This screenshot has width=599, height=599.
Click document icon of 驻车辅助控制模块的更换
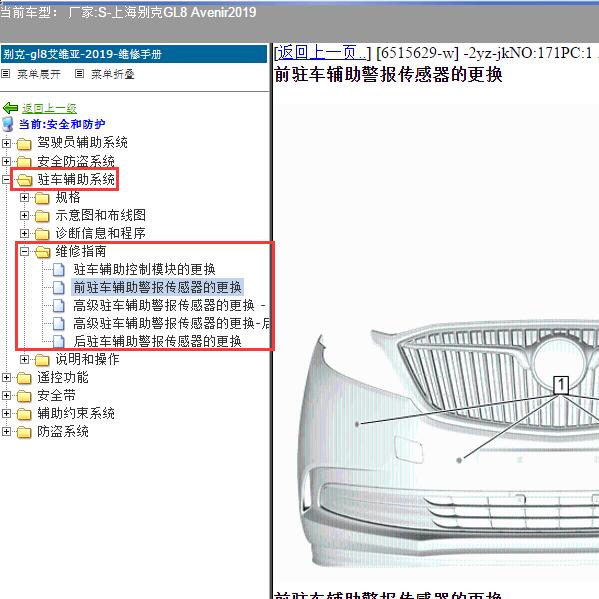[58, 269]
